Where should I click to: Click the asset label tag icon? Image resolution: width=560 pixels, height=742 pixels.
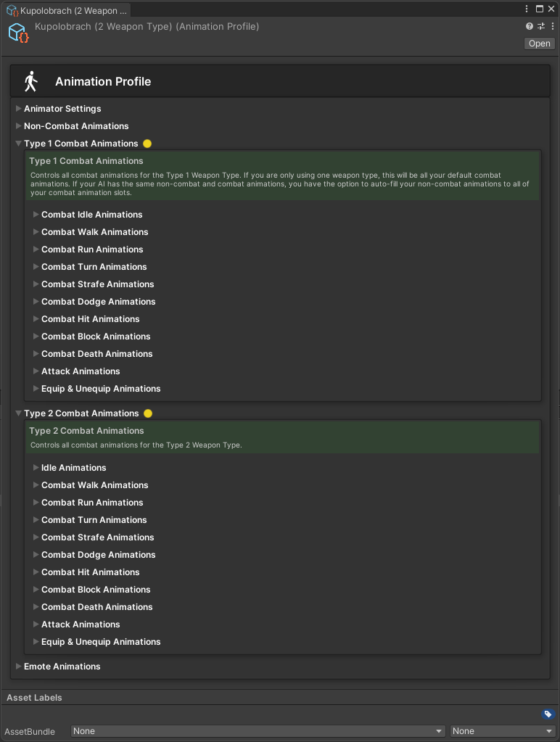click(548, 714)
